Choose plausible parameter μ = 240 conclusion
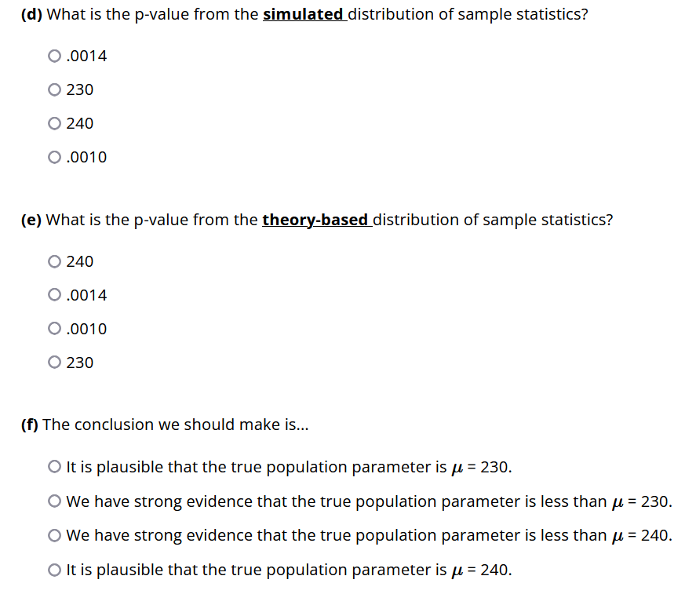685x616 pixels. coord(53,569)
